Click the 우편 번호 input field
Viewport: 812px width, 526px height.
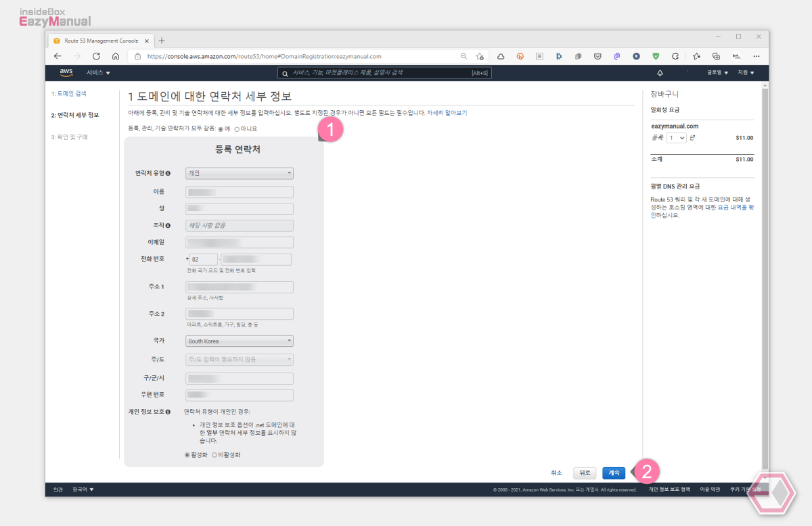pyautogui.click(x=239, y=395)
